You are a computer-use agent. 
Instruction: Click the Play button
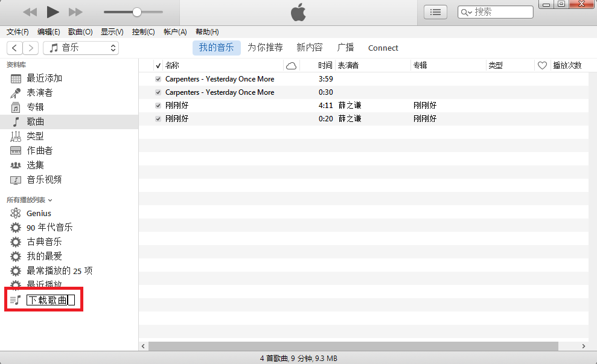53,12
